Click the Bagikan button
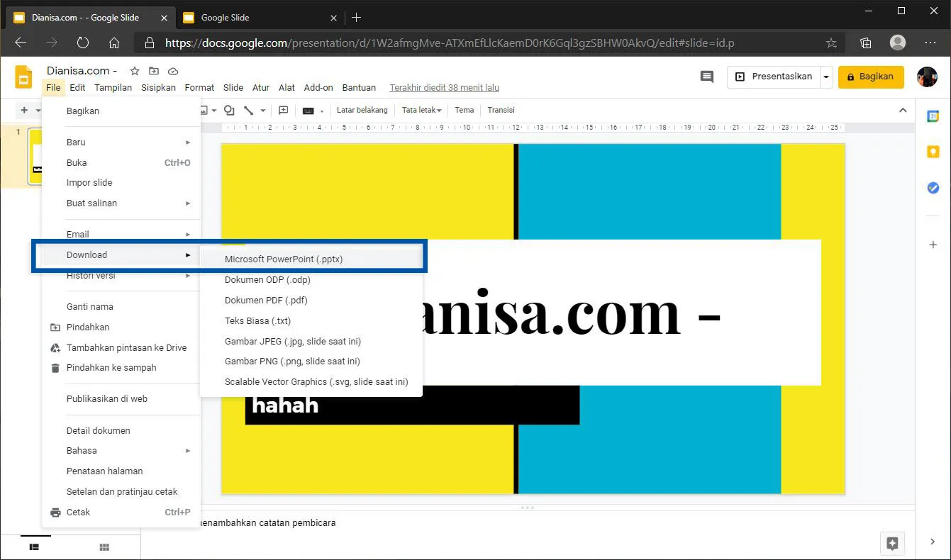Screen dimensions: 951x560 871,77
